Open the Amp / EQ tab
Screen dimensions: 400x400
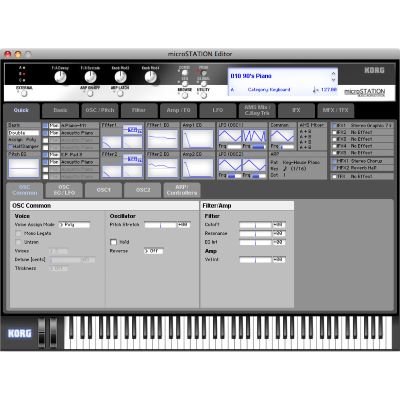(178, 110)
